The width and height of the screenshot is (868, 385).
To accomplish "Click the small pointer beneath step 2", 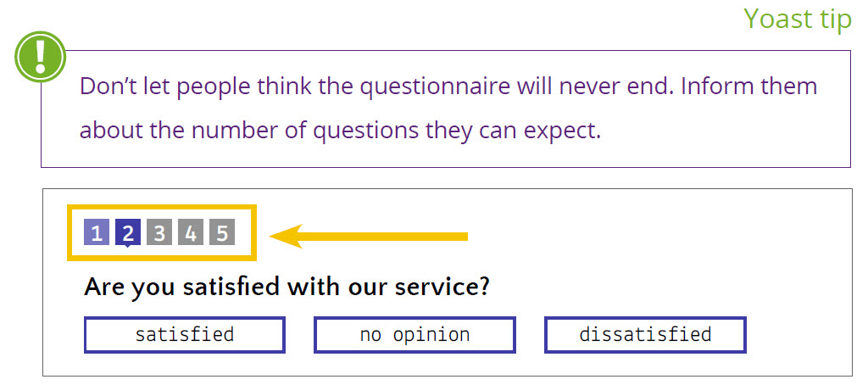I will click(x=128, y=247).
